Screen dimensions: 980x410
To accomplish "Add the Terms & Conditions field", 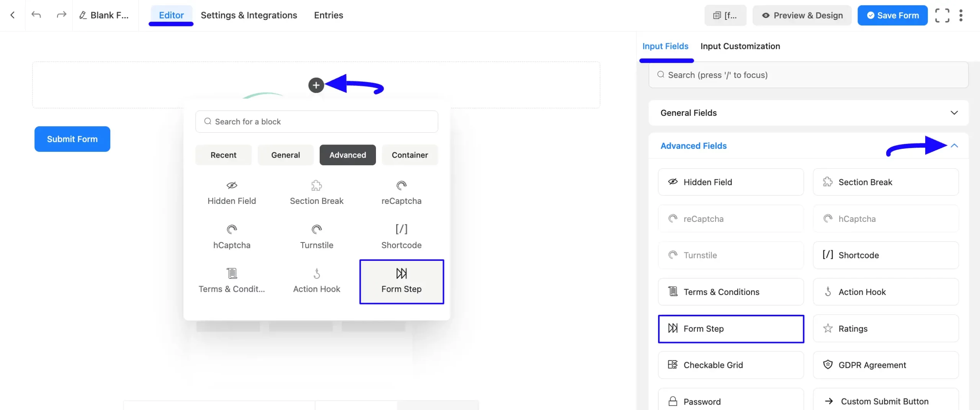I will (730, 291).
